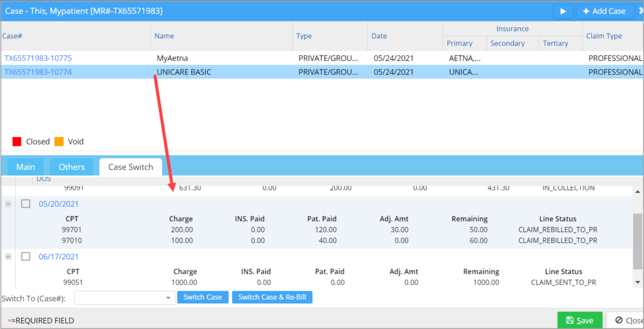The width and height of the screenshot is (644, 329).
Task: Click the orange Void legend square
Action: 59,142
